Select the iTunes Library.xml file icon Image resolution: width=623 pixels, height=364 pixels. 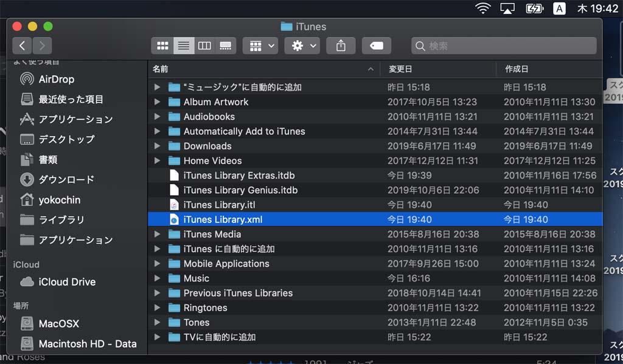[174, 219]
